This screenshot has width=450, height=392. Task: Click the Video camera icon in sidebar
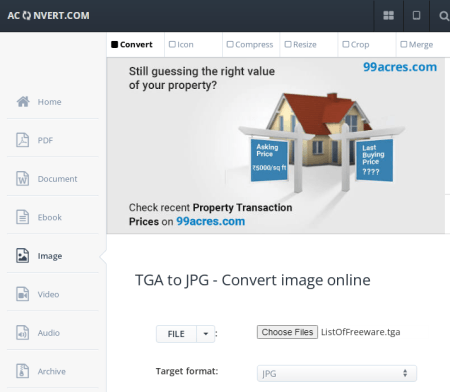coord(22,294)
